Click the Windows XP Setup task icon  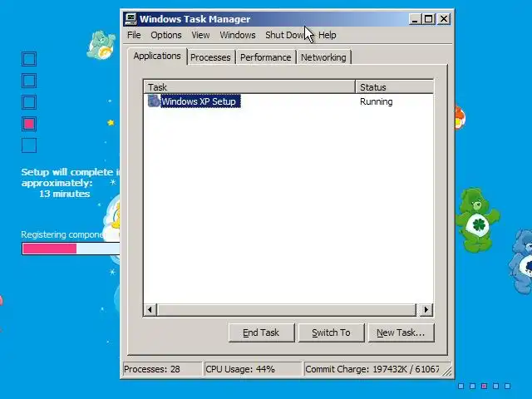coord(154,101)
